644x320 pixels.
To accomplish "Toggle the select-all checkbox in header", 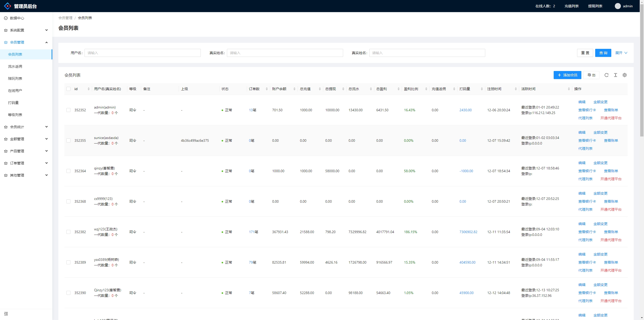I will pos(68,89).
